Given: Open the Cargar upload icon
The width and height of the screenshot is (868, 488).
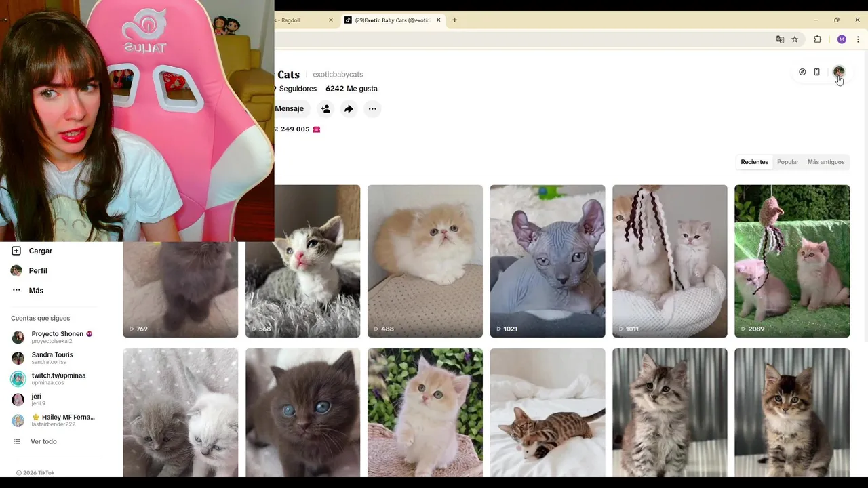Looking at the screenshot, I should tap(16, 251).
